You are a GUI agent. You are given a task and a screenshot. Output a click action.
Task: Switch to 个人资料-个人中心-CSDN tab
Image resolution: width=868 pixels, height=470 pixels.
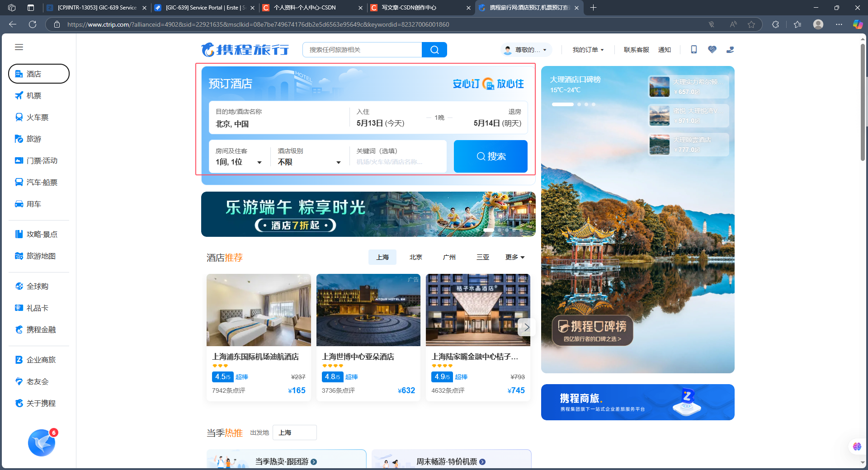312,8
